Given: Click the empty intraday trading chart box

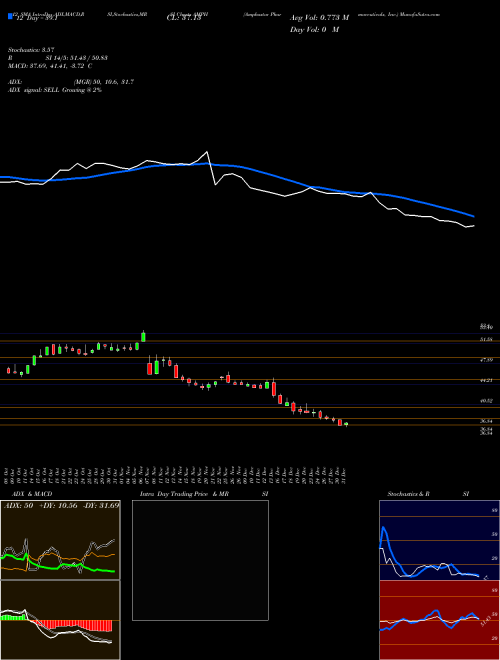Looking at the screenshot, I should (x=200, y=560).
